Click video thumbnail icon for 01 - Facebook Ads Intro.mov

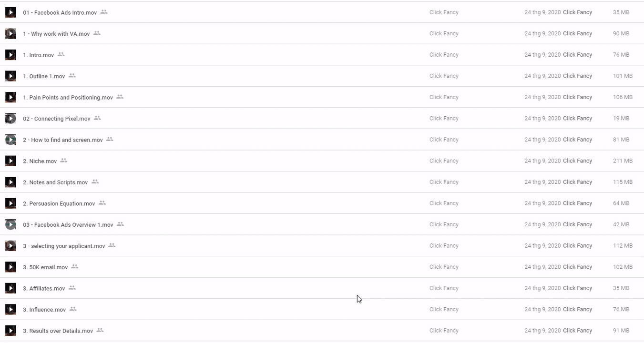pyautogui.click(x=10, y=12)
